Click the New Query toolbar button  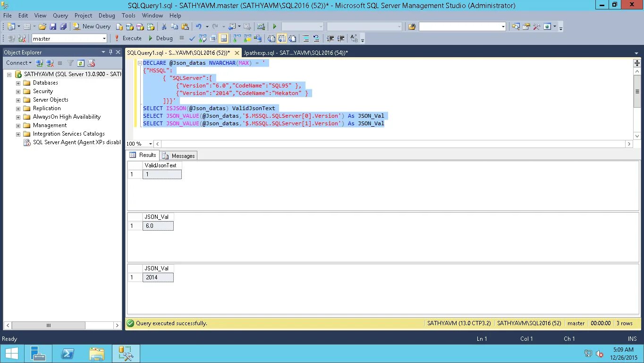92,26
